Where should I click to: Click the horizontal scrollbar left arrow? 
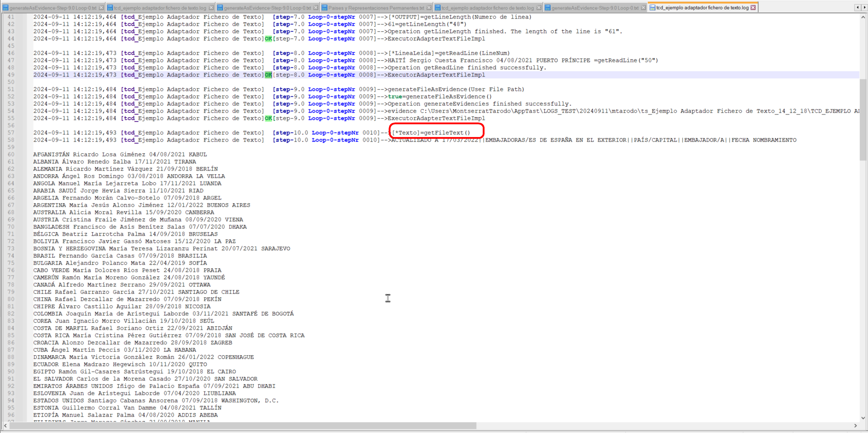click(x=5, y=426)
